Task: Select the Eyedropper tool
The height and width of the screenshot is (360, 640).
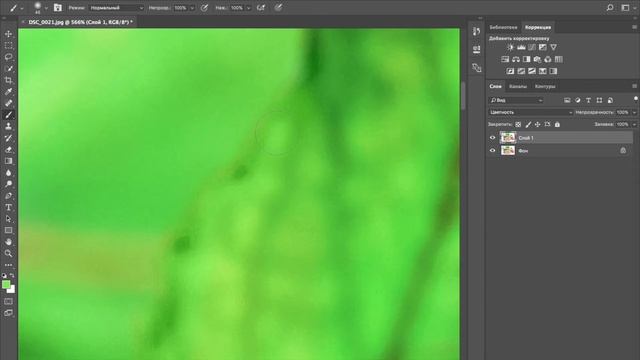Action: 8,91
